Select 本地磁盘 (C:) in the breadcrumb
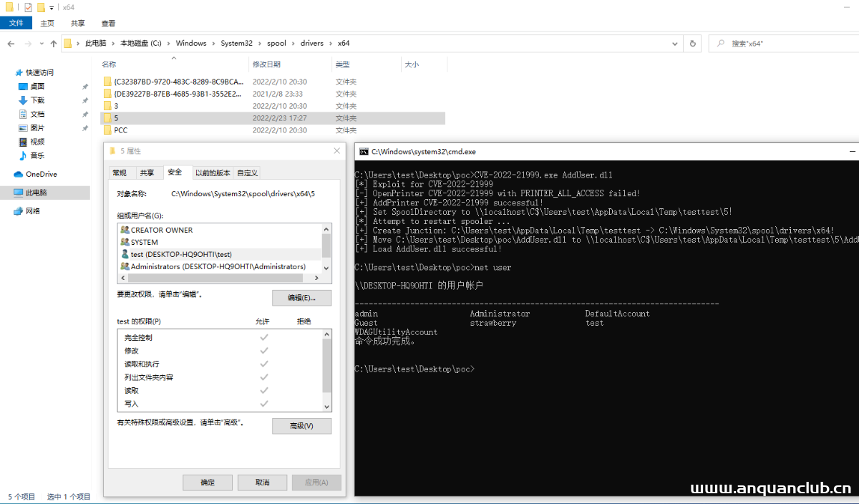 tap(141, 44)
